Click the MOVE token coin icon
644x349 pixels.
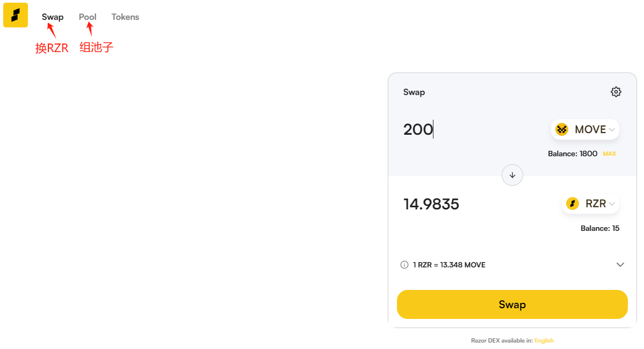coord(561,129)
